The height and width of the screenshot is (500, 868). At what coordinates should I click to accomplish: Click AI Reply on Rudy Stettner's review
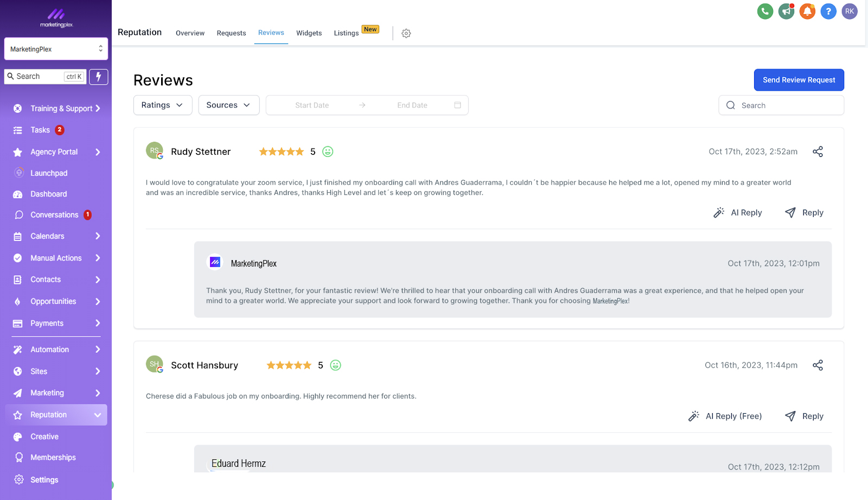[x=738, y=213]
